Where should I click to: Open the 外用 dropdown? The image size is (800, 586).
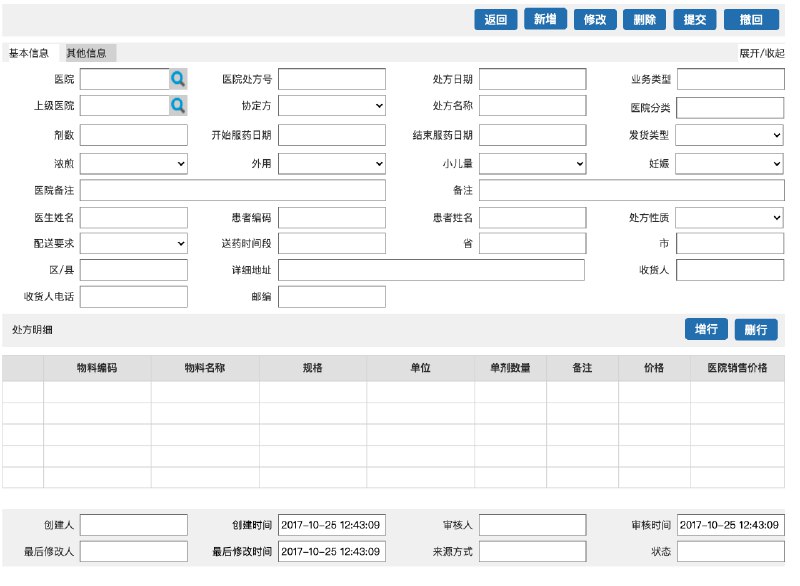point(332,164)
